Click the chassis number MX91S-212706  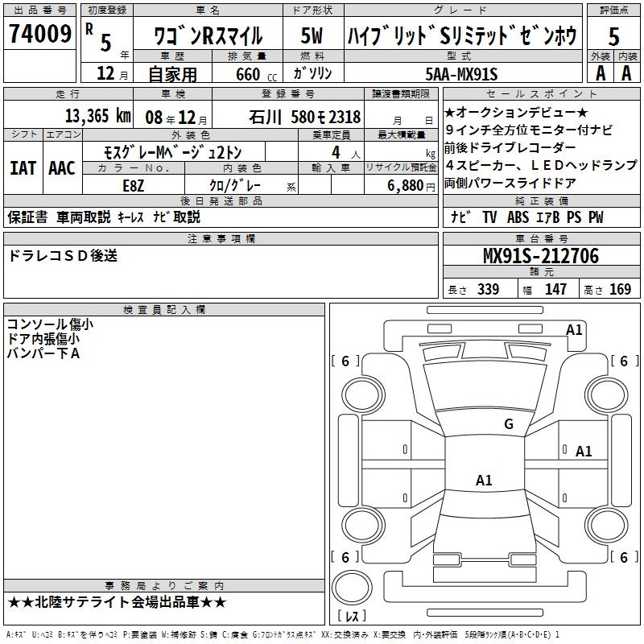point(541,256)
